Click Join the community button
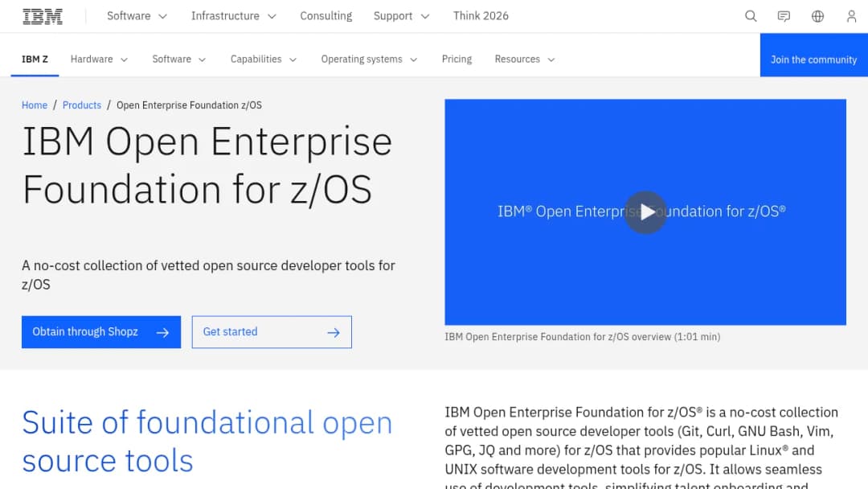The image size is (868, 489). click(813, 55)
